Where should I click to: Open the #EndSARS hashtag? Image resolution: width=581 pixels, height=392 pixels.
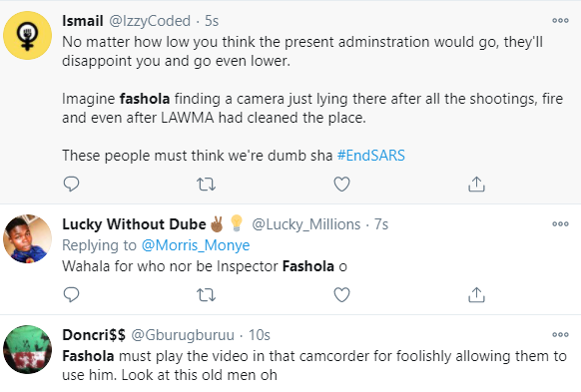click(x=371, y=156)
